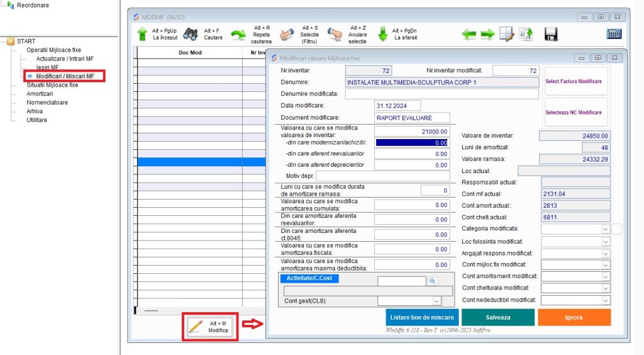The image size is (644, 355).
Task: Open the Cont amortisment modificat dropdown
Action: (x=606, y=276)
